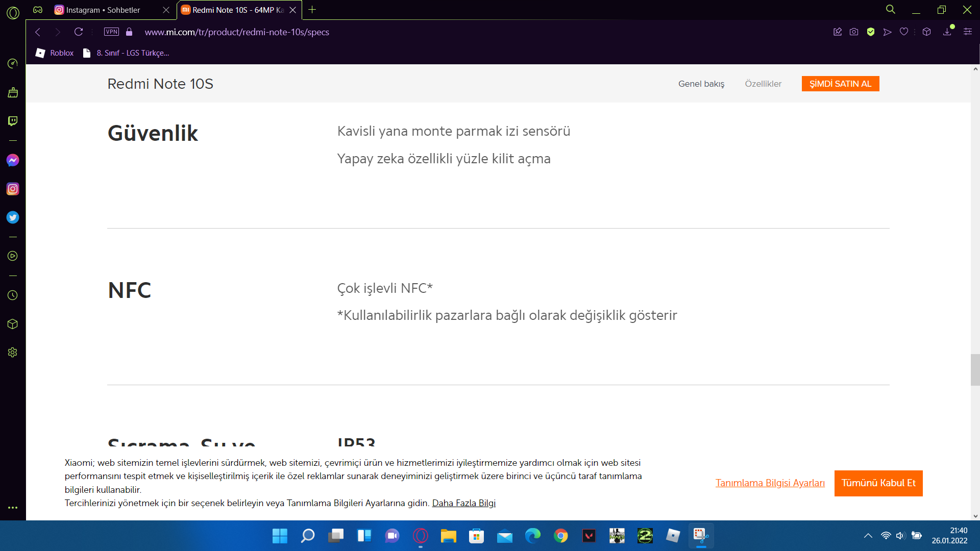This screenshot has height=551, width=980.
Task: Expand sidebar three-dots more menu
Action: 13,508
